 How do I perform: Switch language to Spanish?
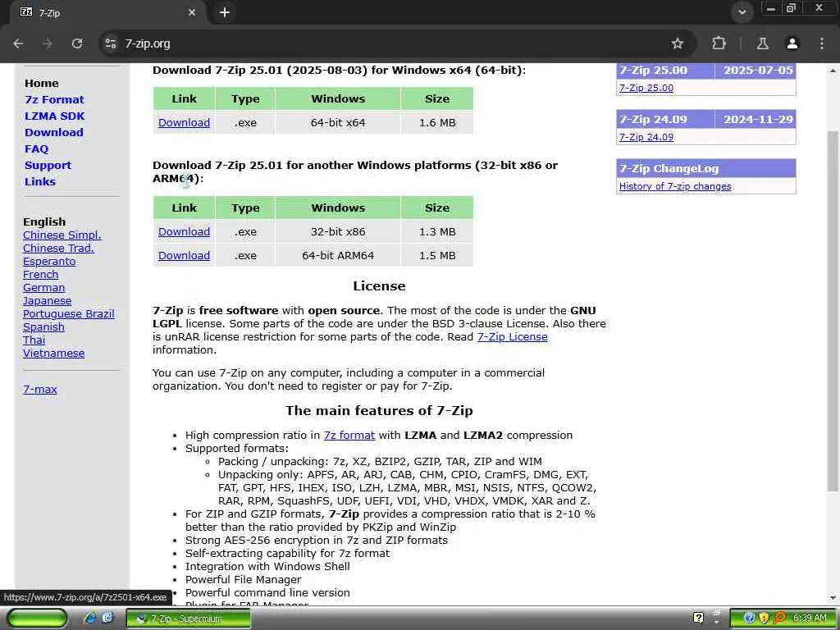(43, 326)
